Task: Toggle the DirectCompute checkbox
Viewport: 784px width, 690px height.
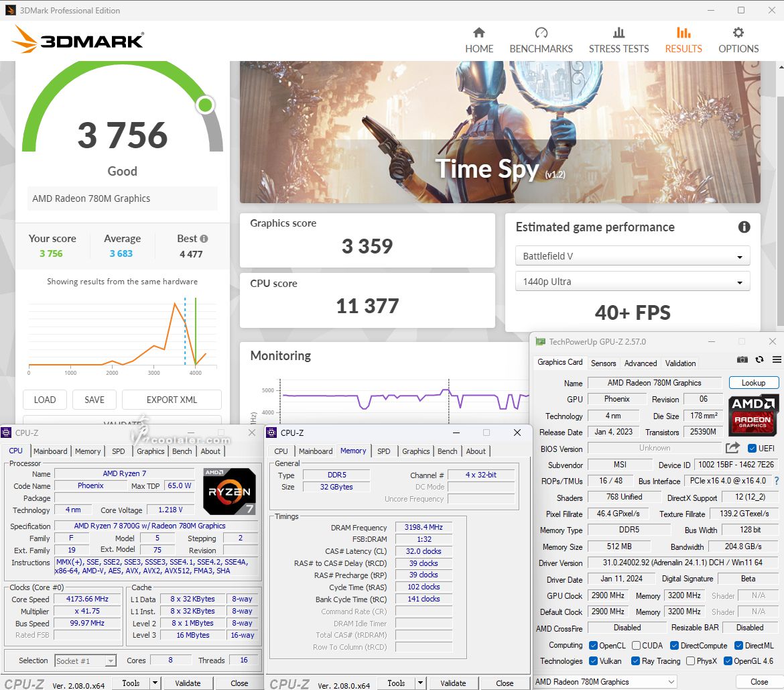Action: [x=674, y=646]
